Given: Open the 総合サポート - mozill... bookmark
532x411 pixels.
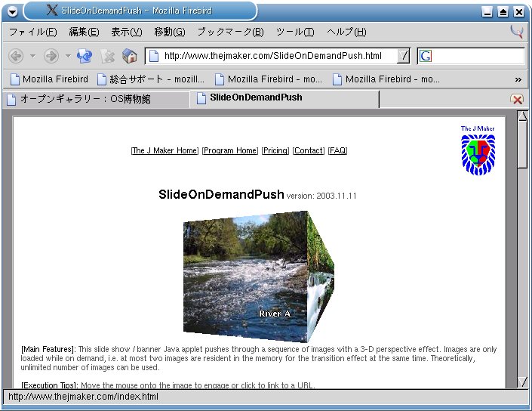Looking at the screenshot, I should pyautogui.click(x=151, y=79).
